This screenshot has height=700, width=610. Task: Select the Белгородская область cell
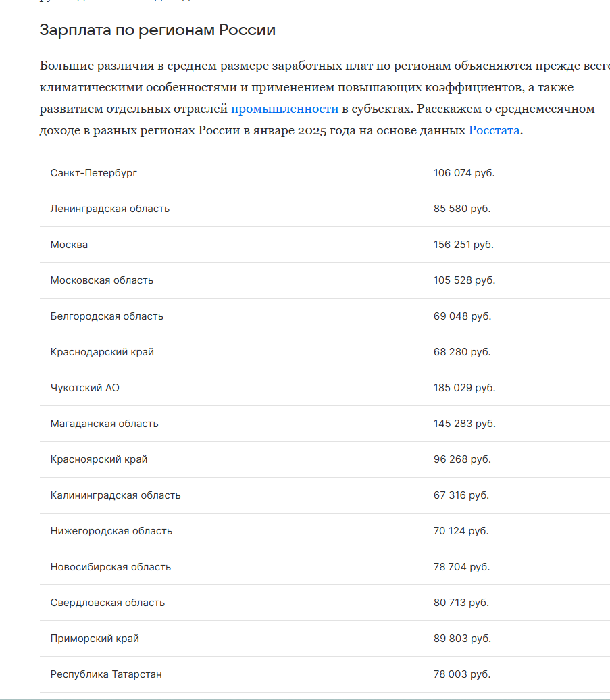(107, 316)
